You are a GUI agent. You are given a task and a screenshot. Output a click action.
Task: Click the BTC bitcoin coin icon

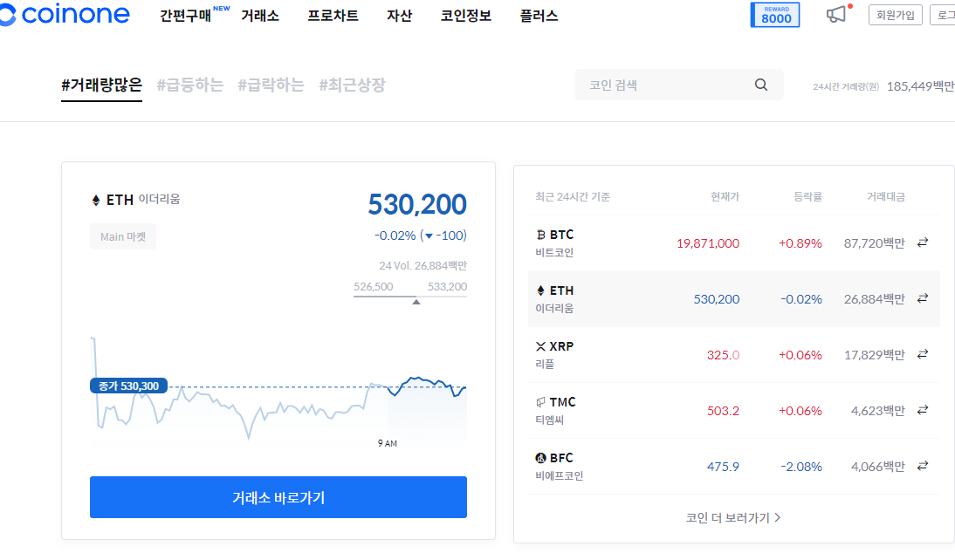tap(540, 235)
